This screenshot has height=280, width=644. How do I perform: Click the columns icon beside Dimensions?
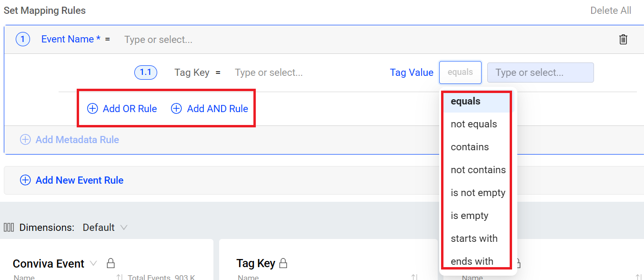tap(9, 228)
